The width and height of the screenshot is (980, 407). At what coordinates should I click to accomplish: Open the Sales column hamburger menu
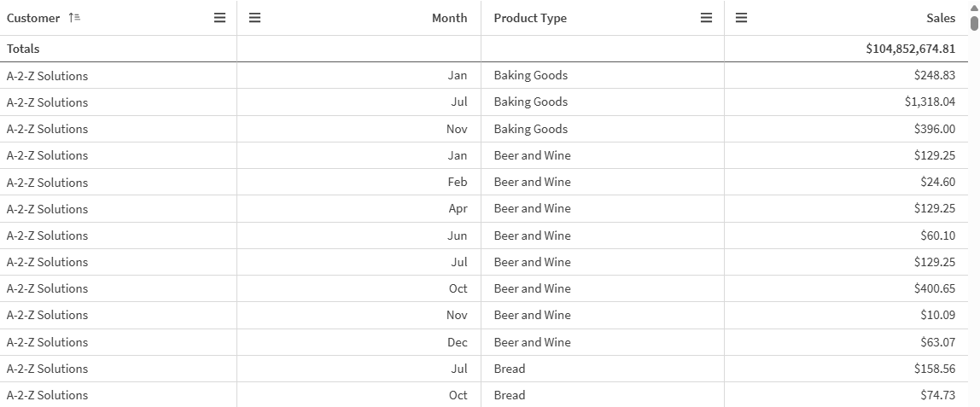point(741,18)
